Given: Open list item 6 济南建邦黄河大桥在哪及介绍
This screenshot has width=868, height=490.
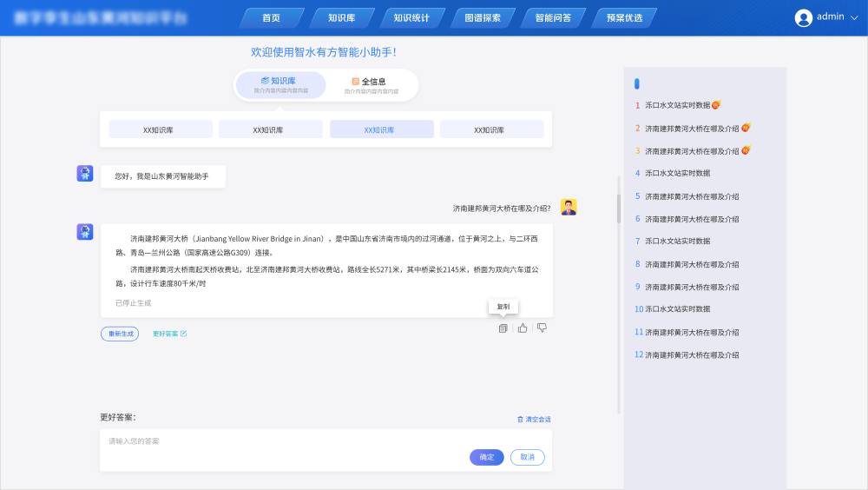Looking at the screenshot, I should pos(692,219).
